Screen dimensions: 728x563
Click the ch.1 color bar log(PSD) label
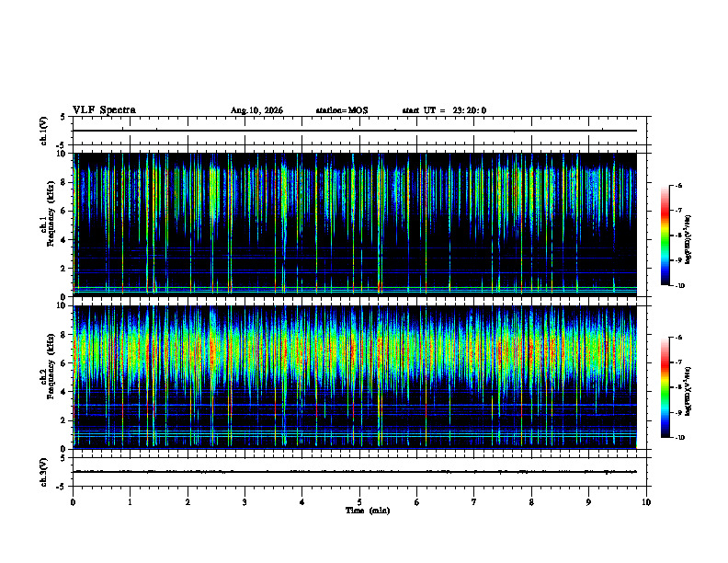[688, 240]
